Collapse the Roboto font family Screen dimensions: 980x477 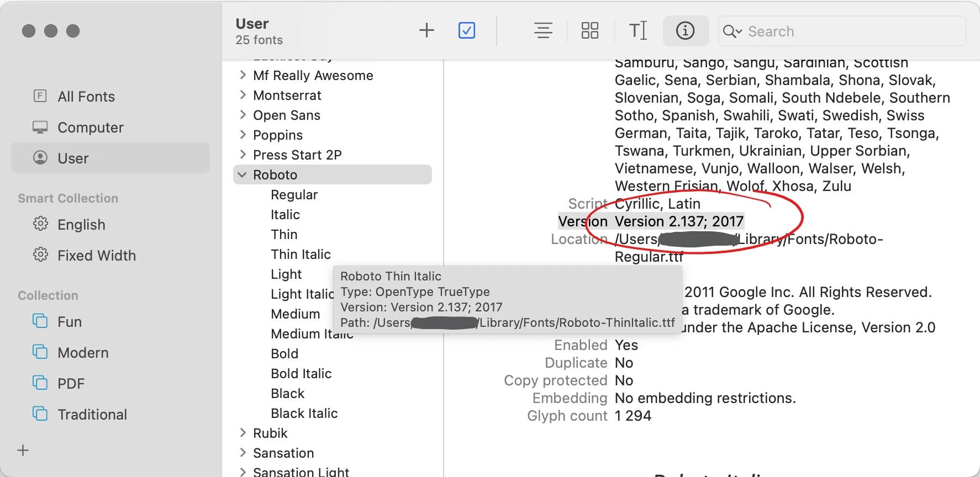(242, 174)
